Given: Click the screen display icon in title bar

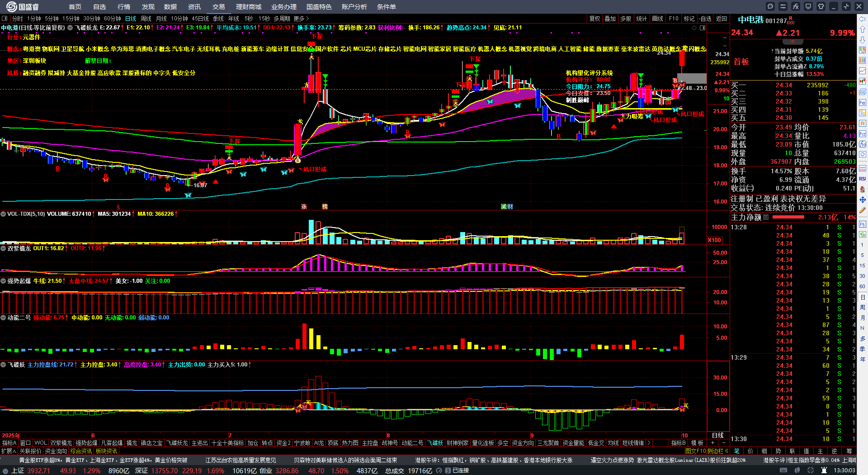Looking at the screenshot, I should pos(808,6).
